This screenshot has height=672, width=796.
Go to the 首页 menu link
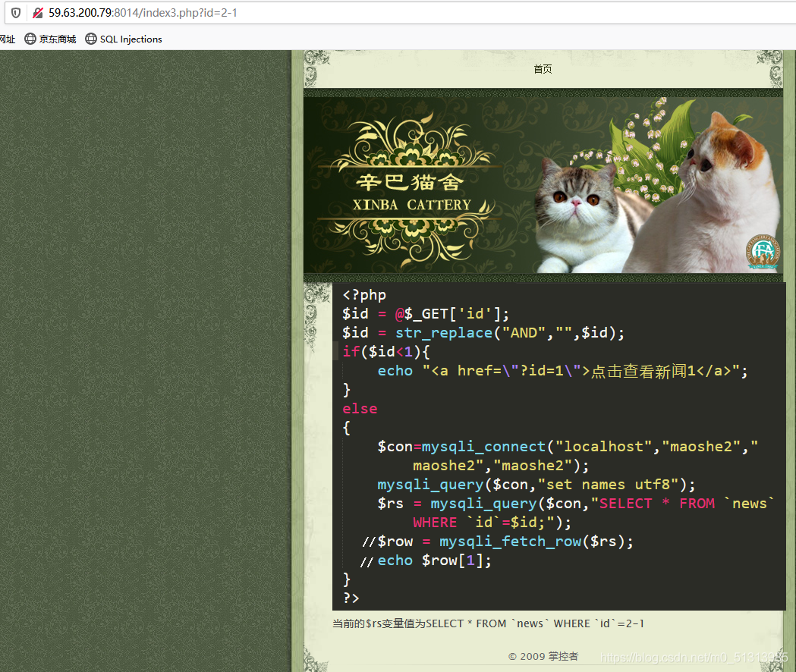point(543,69)
